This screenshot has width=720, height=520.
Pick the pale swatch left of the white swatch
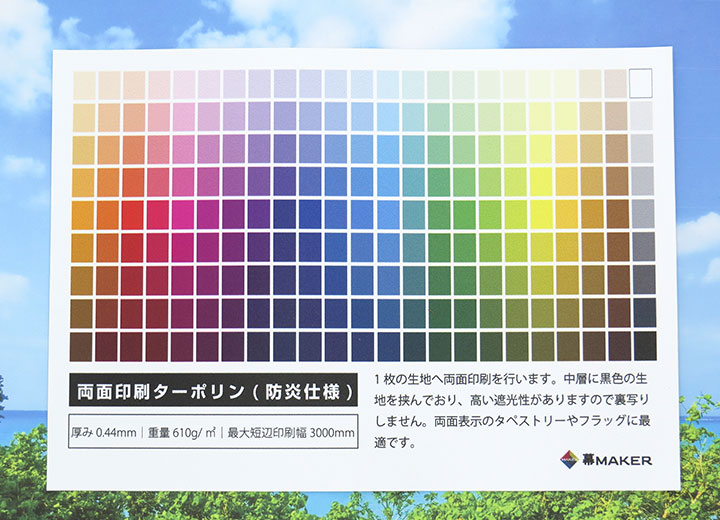(x=616, y=84)
